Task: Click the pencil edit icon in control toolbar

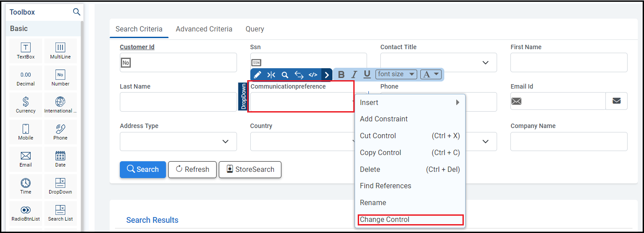Action: [x=257, y=75]
